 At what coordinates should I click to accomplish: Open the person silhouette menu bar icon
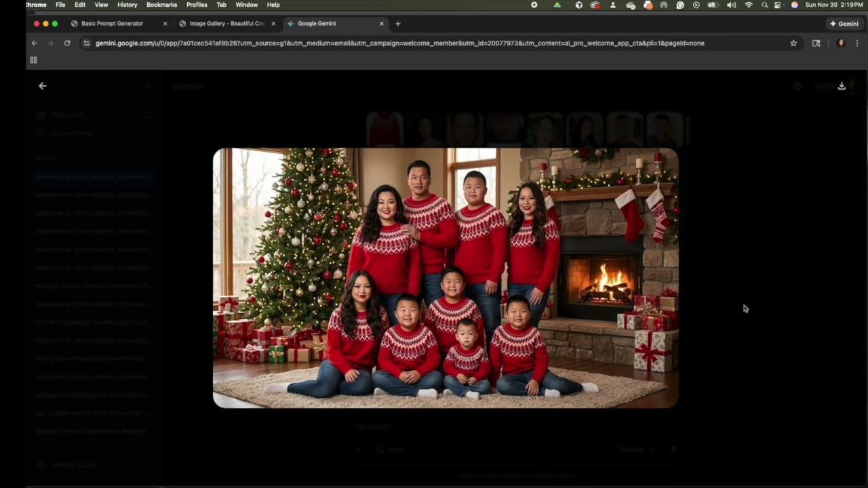pyautogui.click(x=613, y=5)
